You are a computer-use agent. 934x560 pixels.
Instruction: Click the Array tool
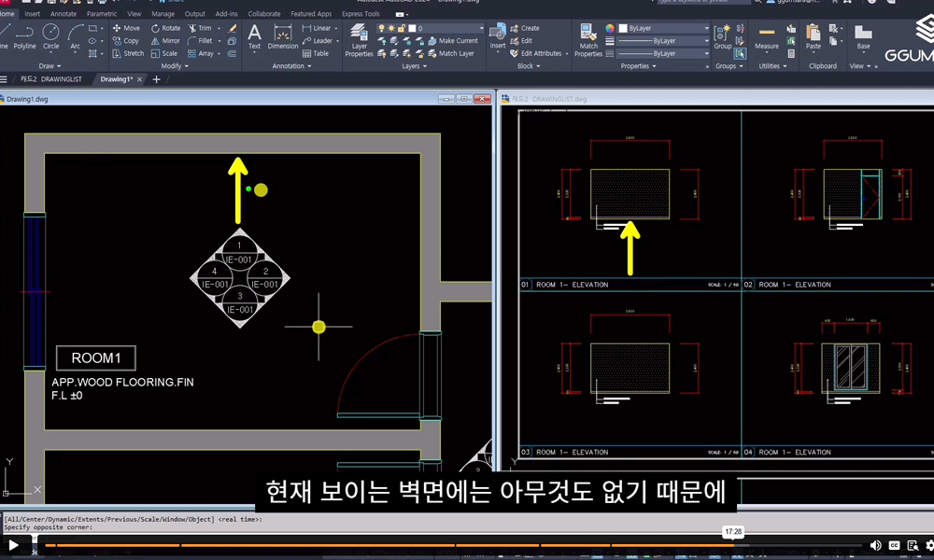click(x=201, y=53)
